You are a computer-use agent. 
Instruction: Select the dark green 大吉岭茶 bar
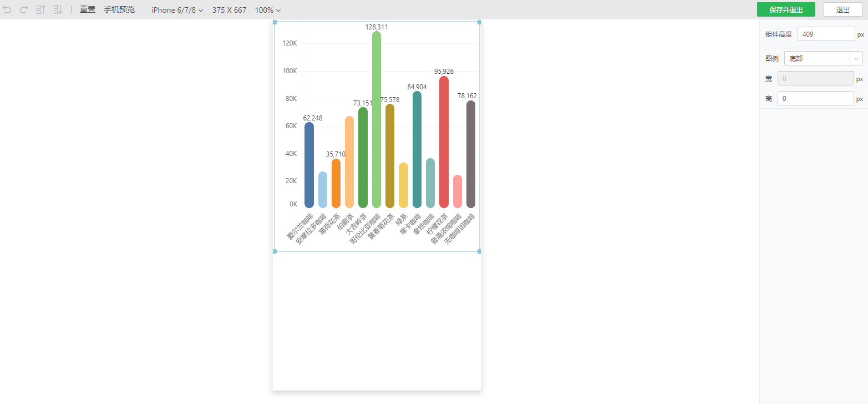tap(363, 158)
